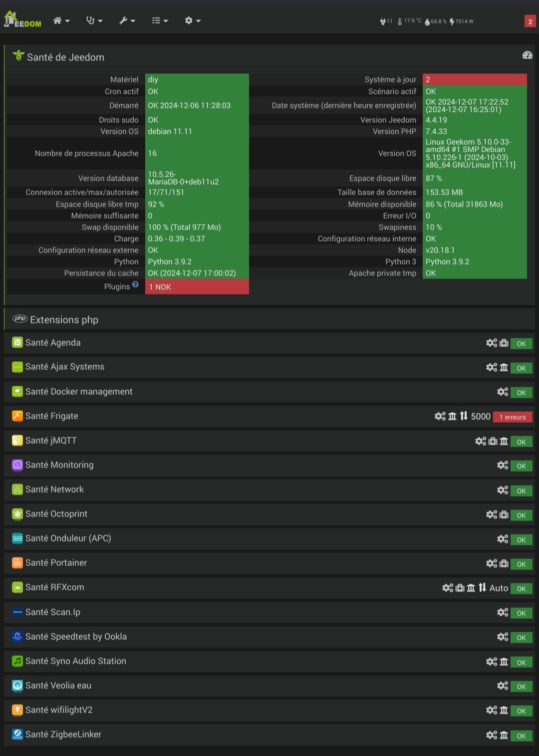Open the list Plugins dropdown in navbar
539x756 pixels.
click(x=160, y=20)
